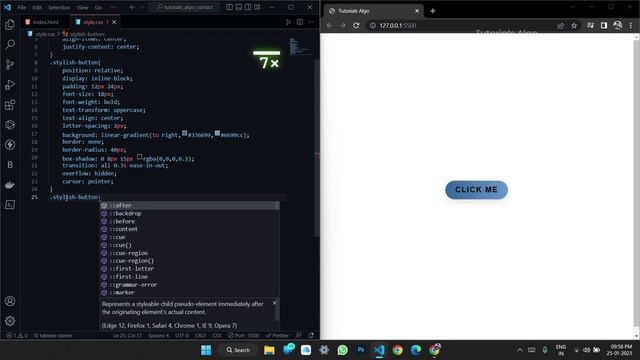Image resolution: width=640 pixels, height=360 pixels.
Task: Open the Chrome three-dot menu
Action: click(x=631, y=25)
